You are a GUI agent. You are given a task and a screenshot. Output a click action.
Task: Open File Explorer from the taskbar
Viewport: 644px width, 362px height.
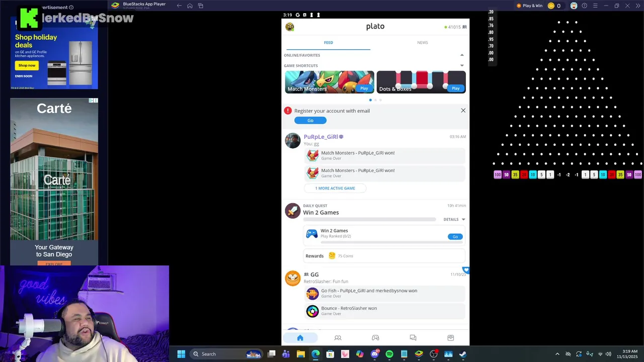pos(301,354)
